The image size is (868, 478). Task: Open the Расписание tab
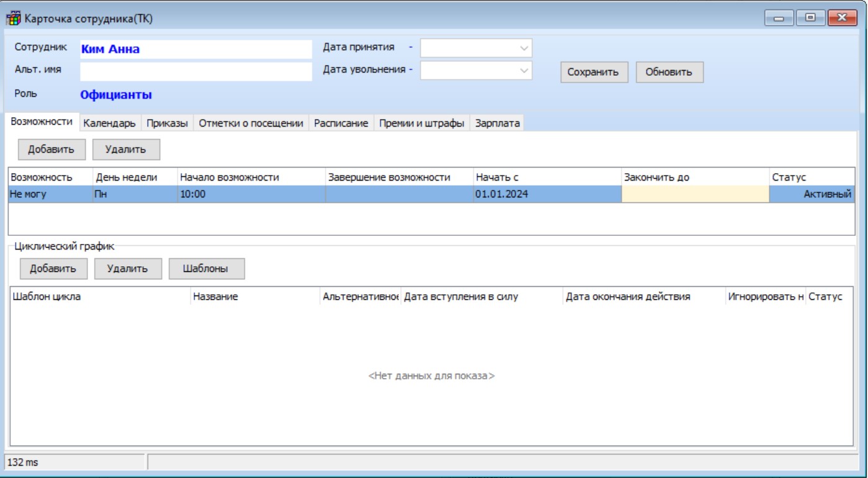pyautogui.click(x=341, y=124)
